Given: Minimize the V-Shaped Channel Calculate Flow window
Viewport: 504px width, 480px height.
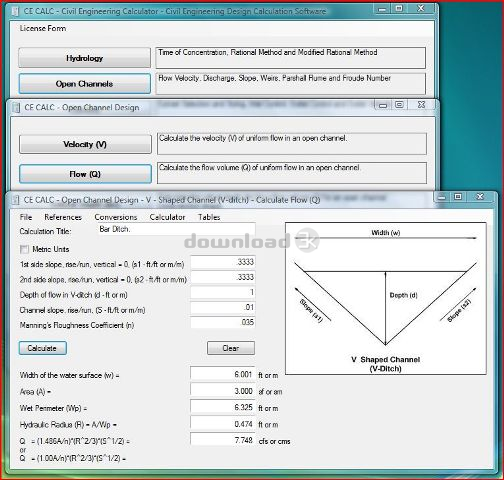Looking at the screenshot, I should (442, 197).
